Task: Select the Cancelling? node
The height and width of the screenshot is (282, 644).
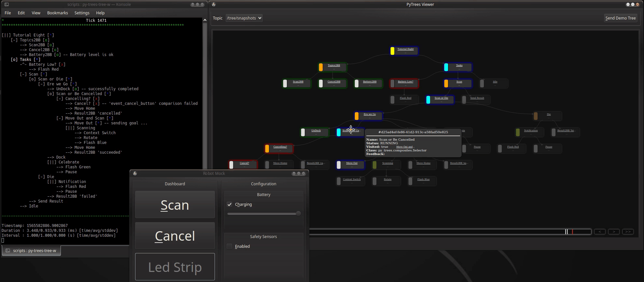Action: (x=279, y=148)
